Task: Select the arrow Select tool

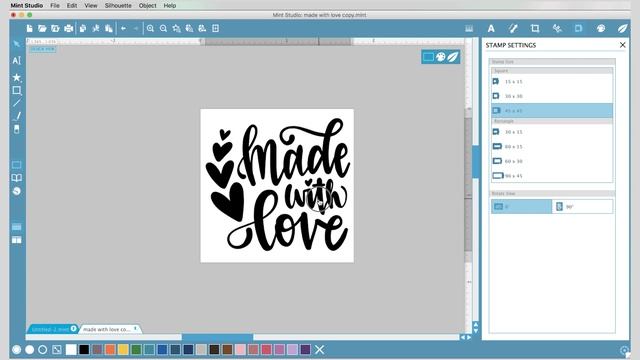Action: (x=16, y=44)
